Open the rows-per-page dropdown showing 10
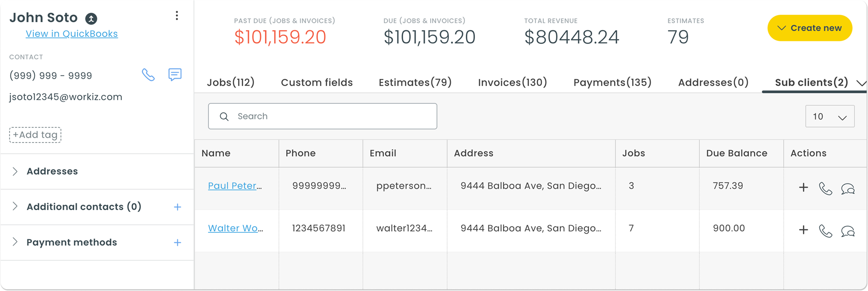 (x=830, y=116)
